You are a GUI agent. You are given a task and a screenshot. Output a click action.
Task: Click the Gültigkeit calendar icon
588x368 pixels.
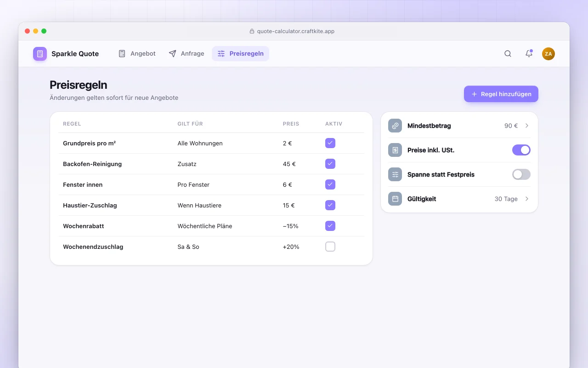pos(395,199)
